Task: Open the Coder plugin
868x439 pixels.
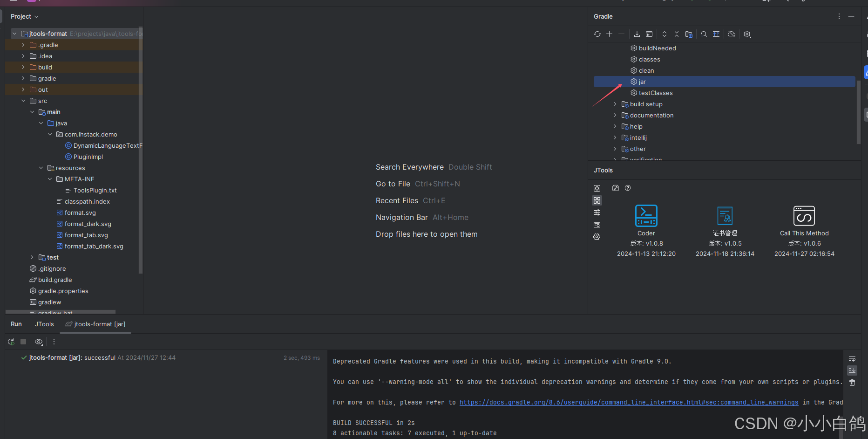Action: pyautogui.click(x=646, y=231)
